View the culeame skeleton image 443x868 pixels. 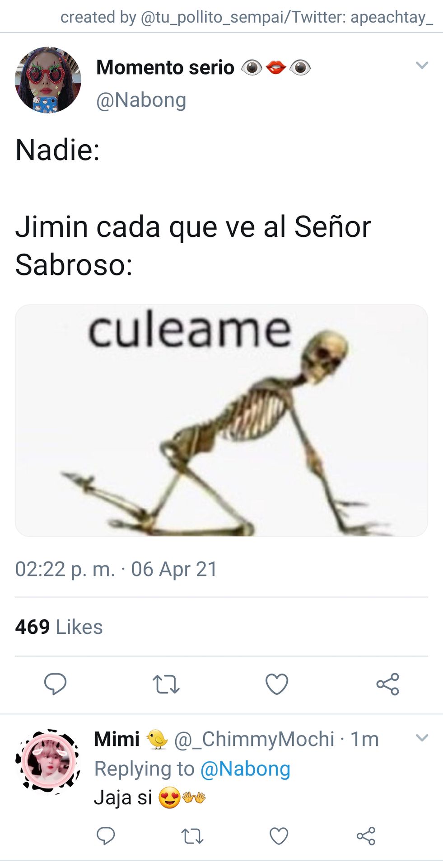click(221, 420)
